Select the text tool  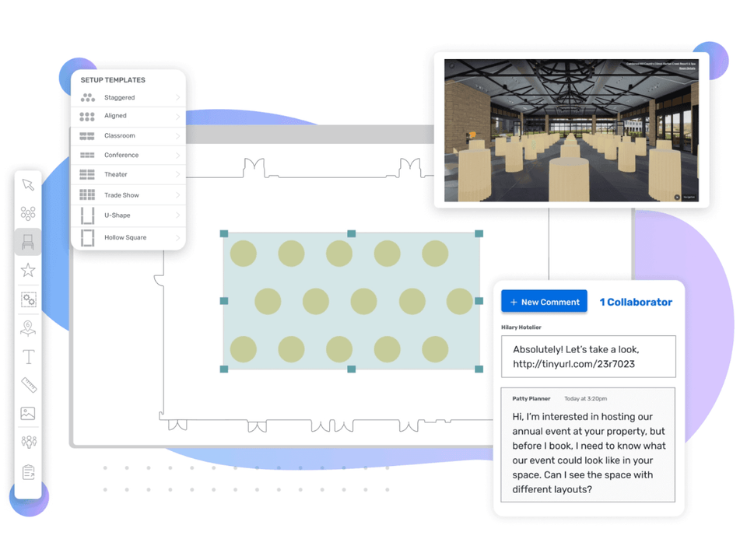pos(28,357)
